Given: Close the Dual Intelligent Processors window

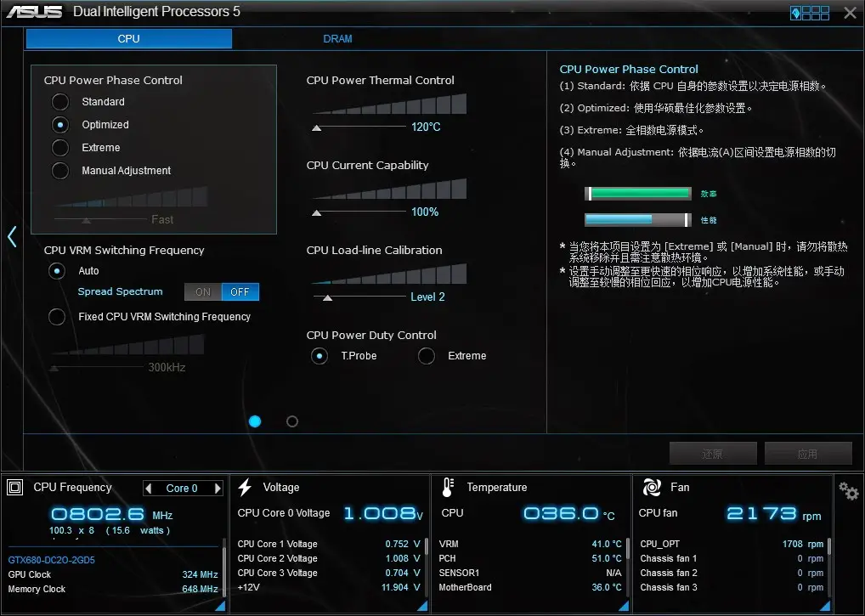Looking at the screenshot, I should click(x=850, y=13).
